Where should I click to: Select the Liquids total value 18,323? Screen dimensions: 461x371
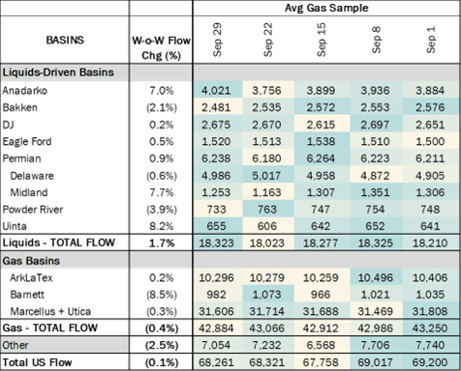[x=216, y=243]
